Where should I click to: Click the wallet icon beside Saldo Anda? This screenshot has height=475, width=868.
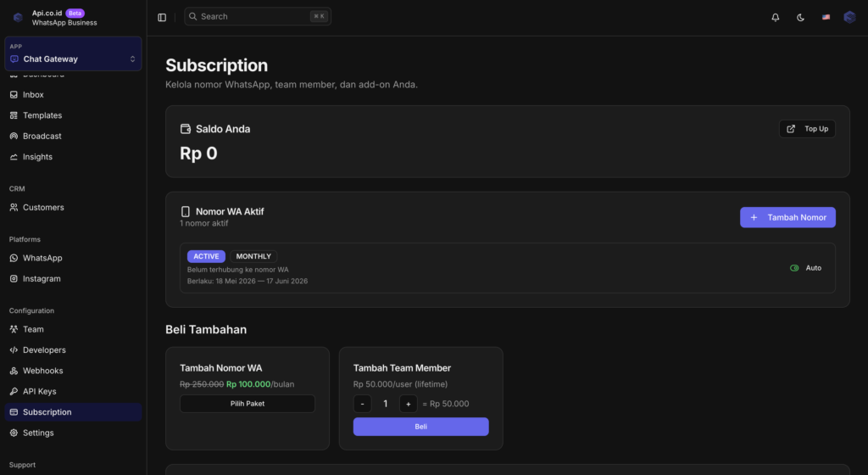186,129
